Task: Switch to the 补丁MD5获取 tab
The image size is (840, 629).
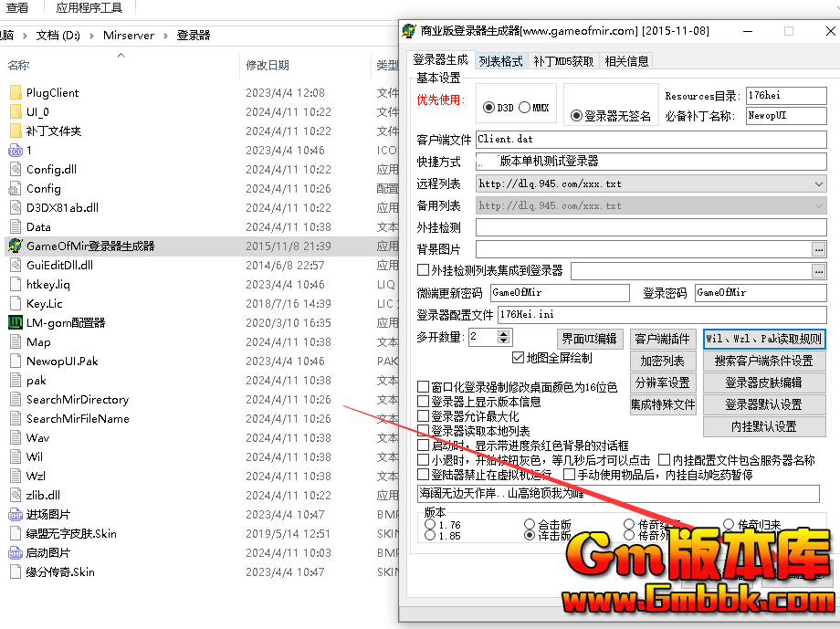Action: click(x=563, y=61)
